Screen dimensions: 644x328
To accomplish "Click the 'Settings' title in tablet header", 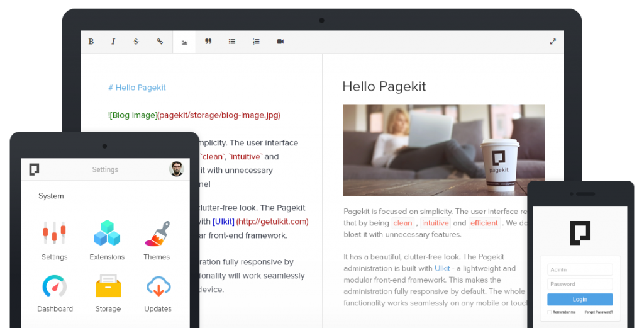I will coord(105,169).
